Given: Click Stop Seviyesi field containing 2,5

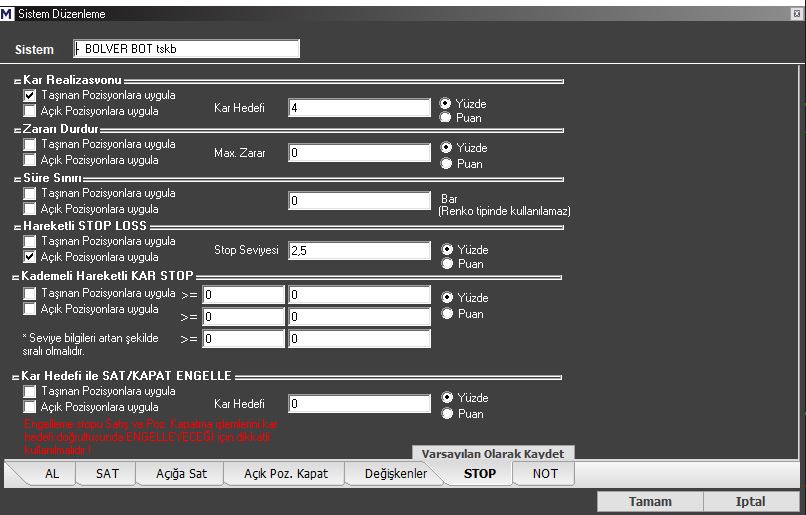Looking at the screenshot, I should pyautogui.click(x=359, y=250).
